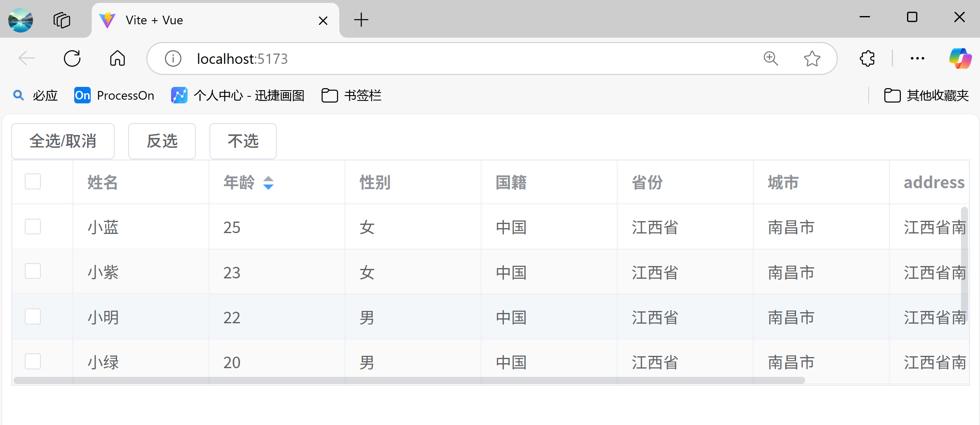Click the zoom magnifier icon in address bar

(x=771, y=58)
